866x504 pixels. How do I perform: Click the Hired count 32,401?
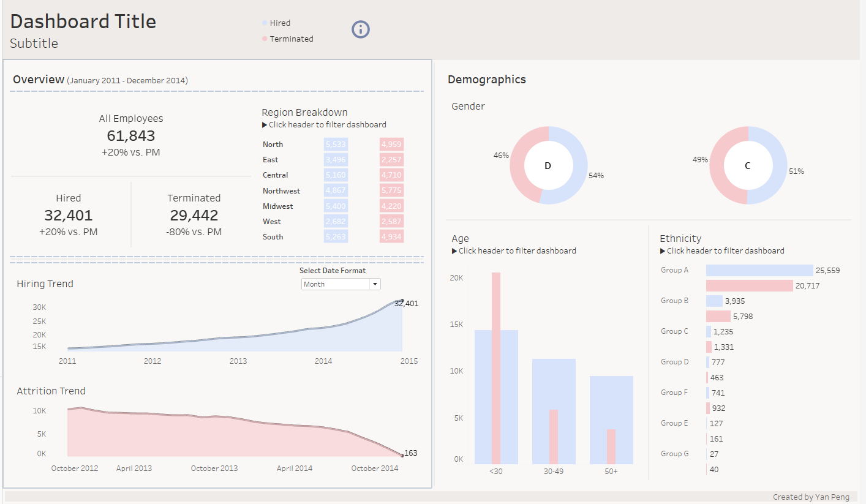click(69, 216)
